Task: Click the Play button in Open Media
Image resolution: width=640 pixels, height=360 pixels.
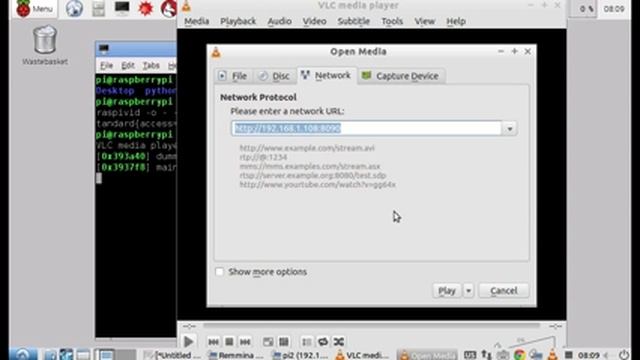Action: click(447, 291)
